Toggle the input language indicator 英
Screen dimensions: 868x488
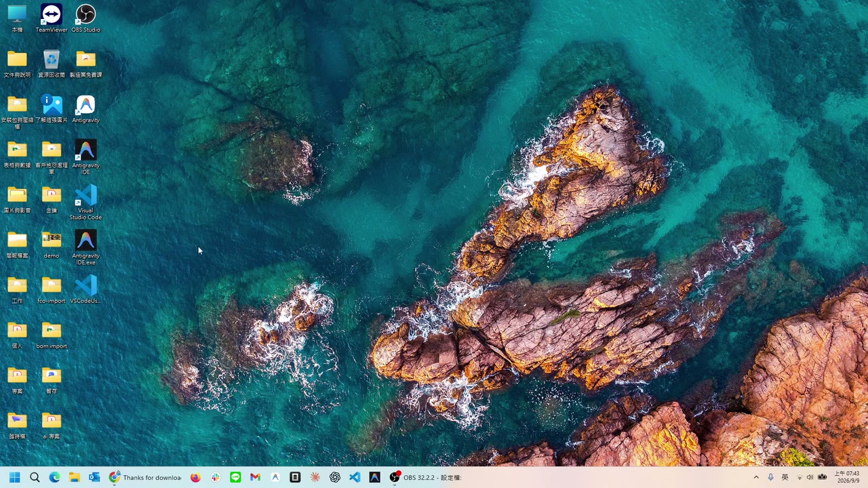pyautogui.click(x=785, y=477)
